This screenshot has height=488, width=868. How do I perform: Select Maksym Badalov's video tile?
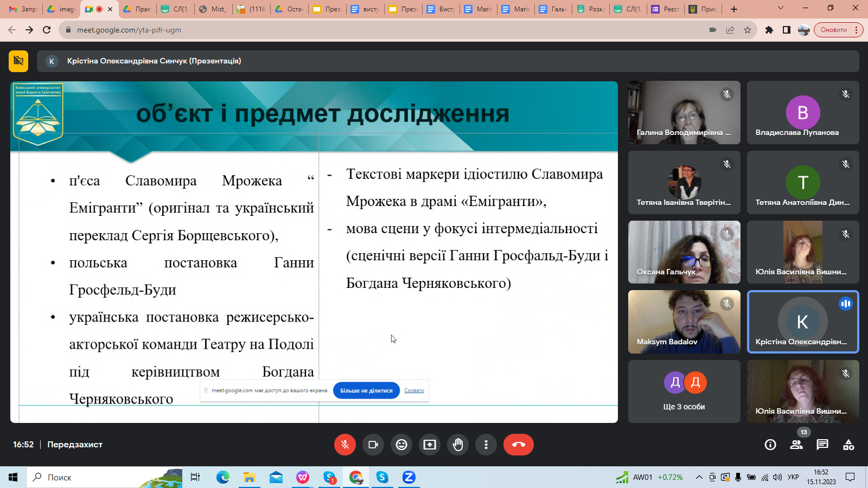684,322
